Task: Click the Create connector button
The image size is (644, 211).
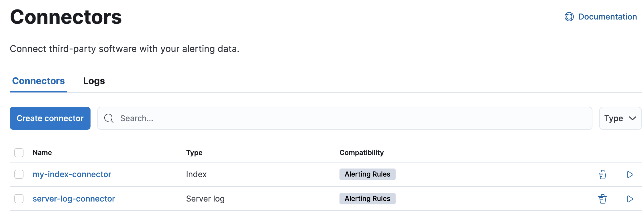Action: pyautogui.click(x=50, y=118)
